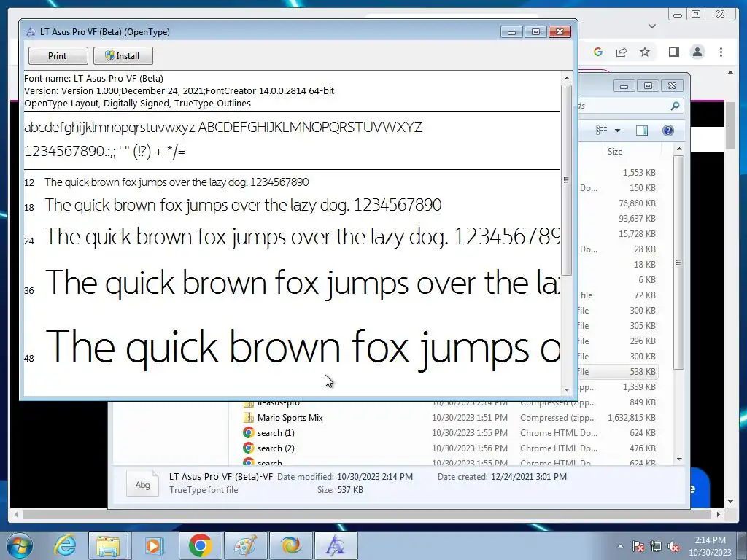Viewport: 747px width, 560px height.
Task: Open Windows Start menu orb
Action: coord(20,545)
